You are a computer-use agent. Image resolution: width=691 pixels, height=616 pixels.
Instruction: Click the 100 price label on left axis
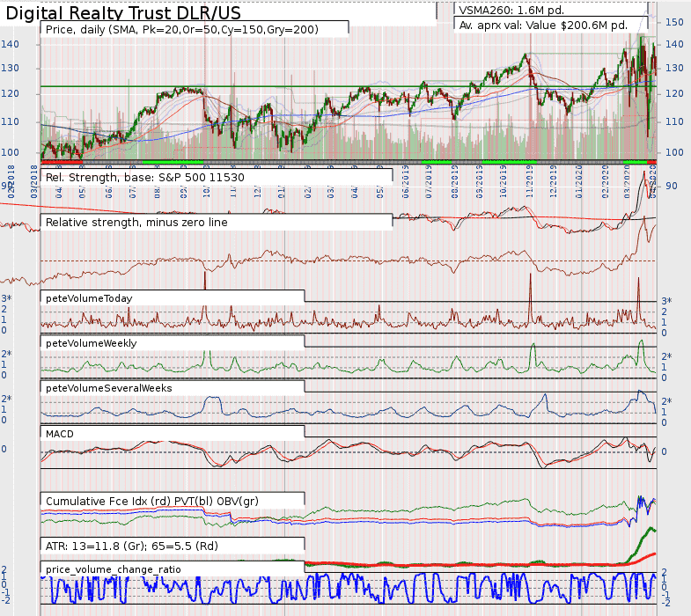pyautogui.click(x=10, y=152)
